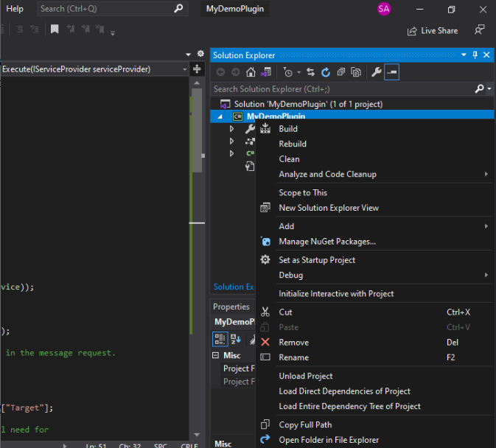Choose Clean from context menu
This screenshot has height=448, width=496.
(x=375, y=159)
